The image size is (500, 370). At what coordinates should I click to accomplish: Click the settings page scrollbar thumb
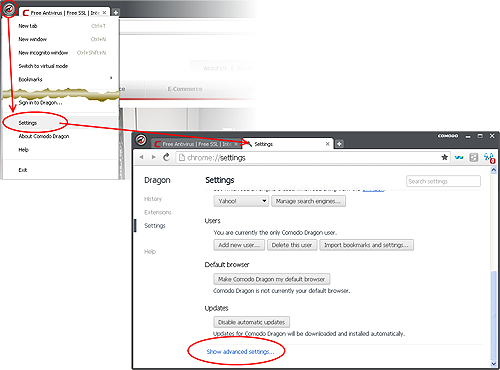(494, 316)
